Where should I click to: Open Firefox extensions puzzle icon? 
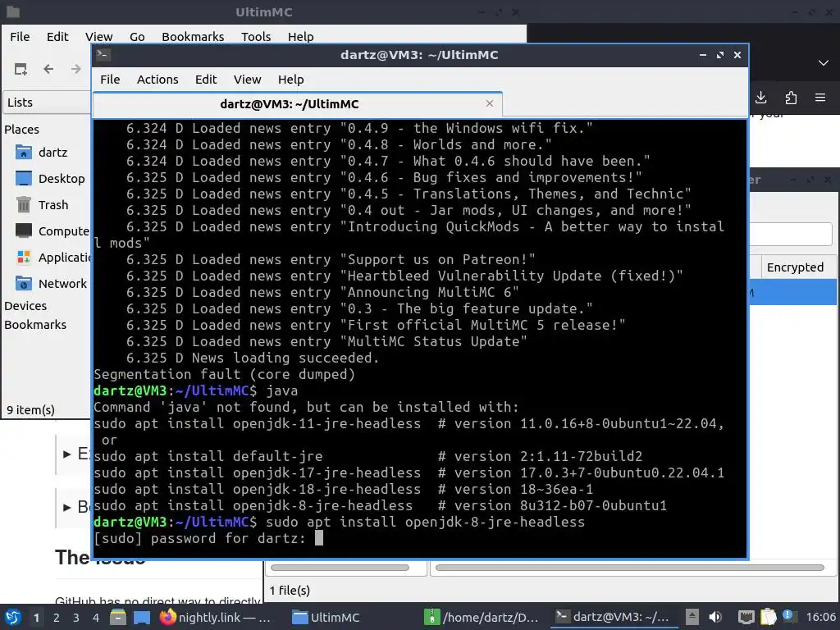(791, 98)
